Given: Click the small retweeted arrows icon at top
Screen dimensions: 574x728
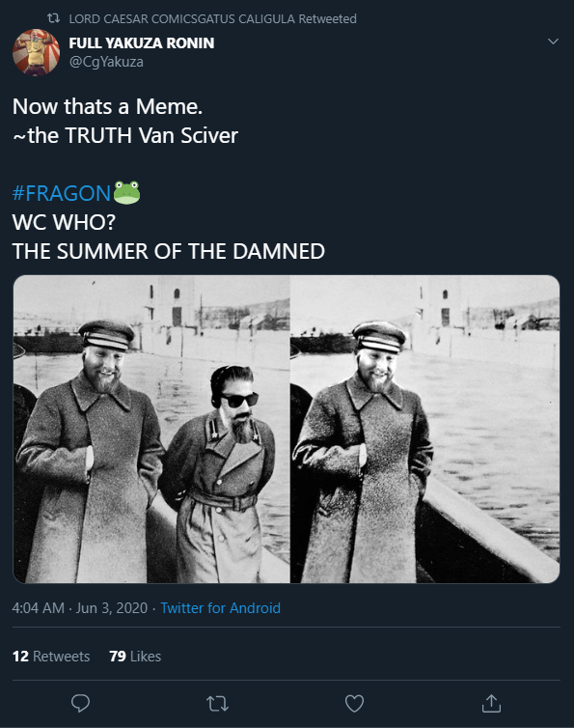Looking at the screenshot, I should (x=53, y=18).
